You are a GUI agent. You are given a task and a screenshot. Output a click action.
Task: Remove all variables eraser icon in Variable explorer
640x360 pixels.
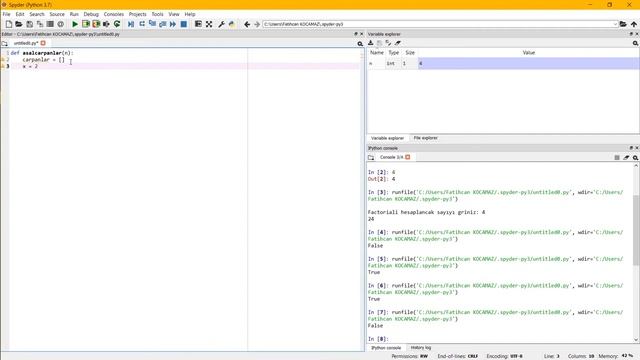pyautogui.click(x=398, y=43)
